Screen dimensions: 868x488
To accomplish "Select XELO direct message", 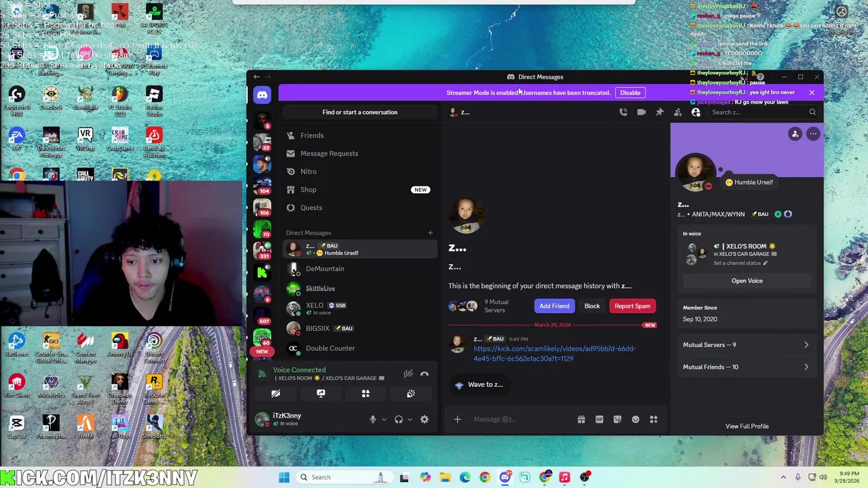I will click(360, 308).
